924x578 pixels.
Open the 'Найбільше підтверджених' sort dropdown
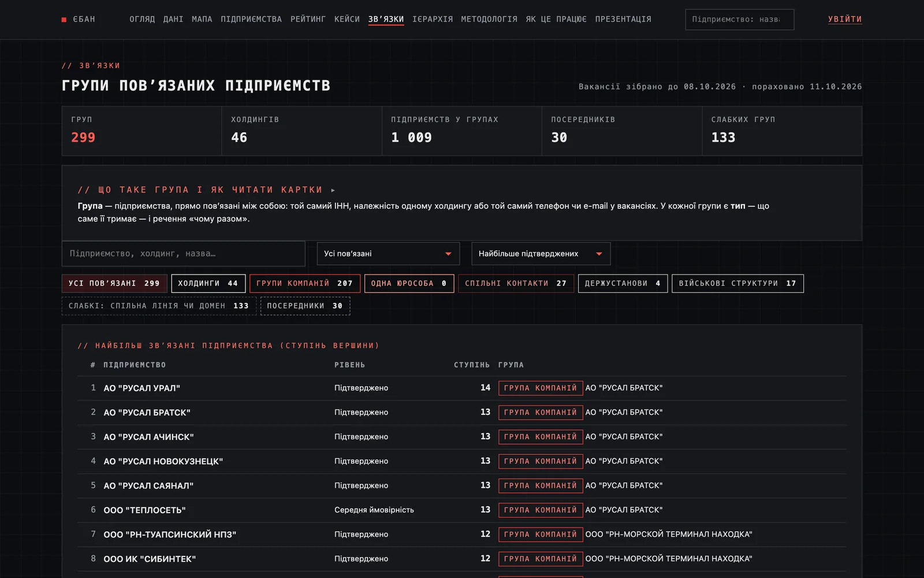[541, 254]
